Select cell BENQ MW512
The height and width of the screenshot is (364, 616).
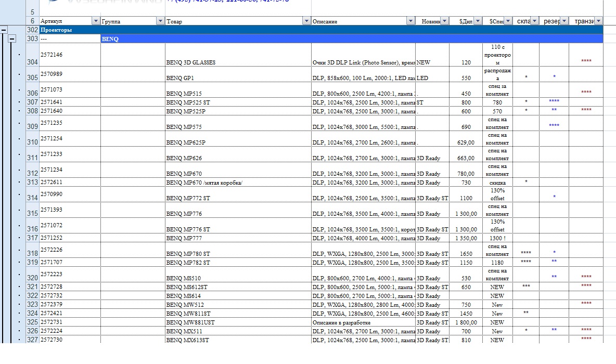click(x=238, y=304)
